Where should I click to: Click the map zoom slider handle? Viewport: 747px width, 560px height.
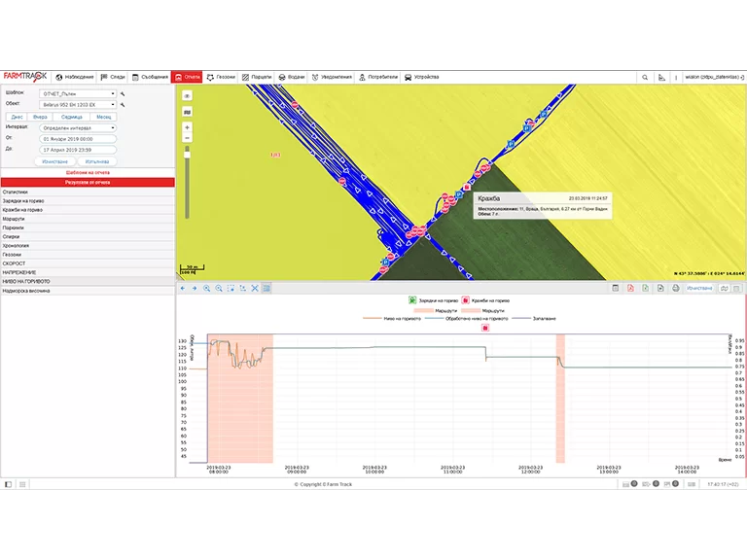[187, 155]
